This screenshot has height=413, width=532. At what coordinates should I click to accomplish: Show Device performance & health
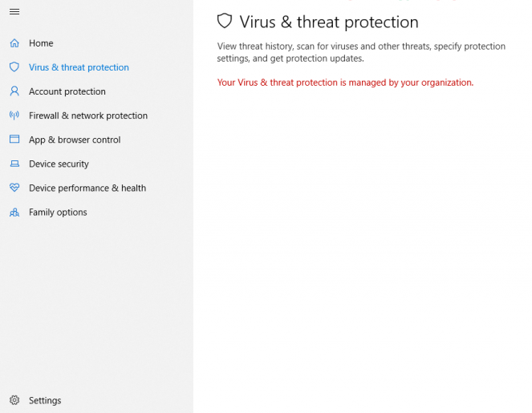[x=87, y=188]
